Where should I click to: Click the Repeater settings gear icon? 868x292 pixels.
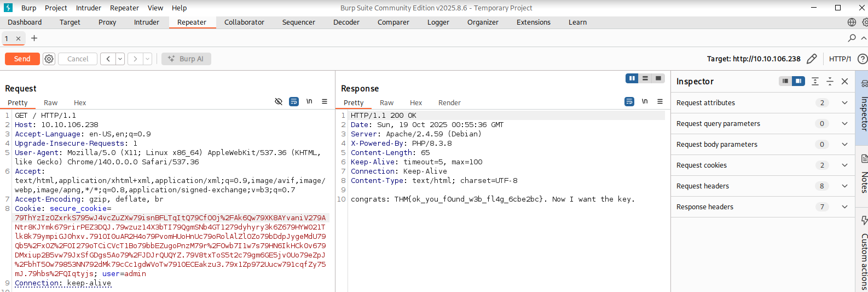coord(49,59)
